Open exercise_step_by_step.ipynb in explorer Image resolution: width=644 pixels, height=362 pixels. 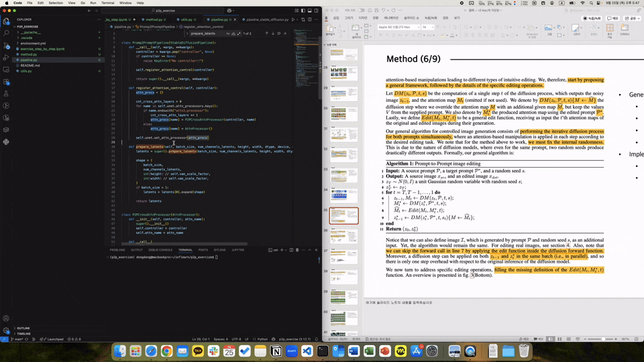(42, 49)
